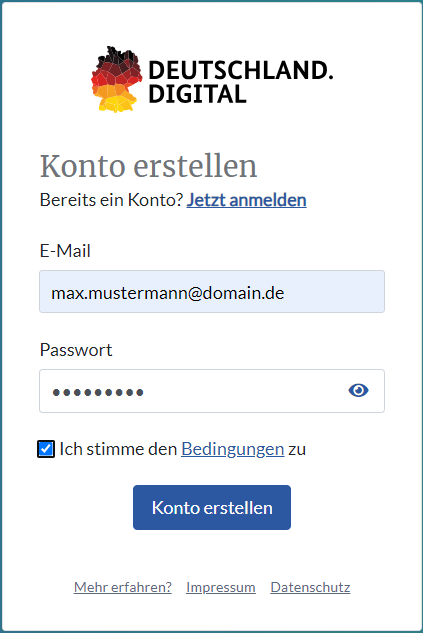Submit with the blue Konto erstellen button
Viewport: 423px width, 633px height.
[212, 507]
